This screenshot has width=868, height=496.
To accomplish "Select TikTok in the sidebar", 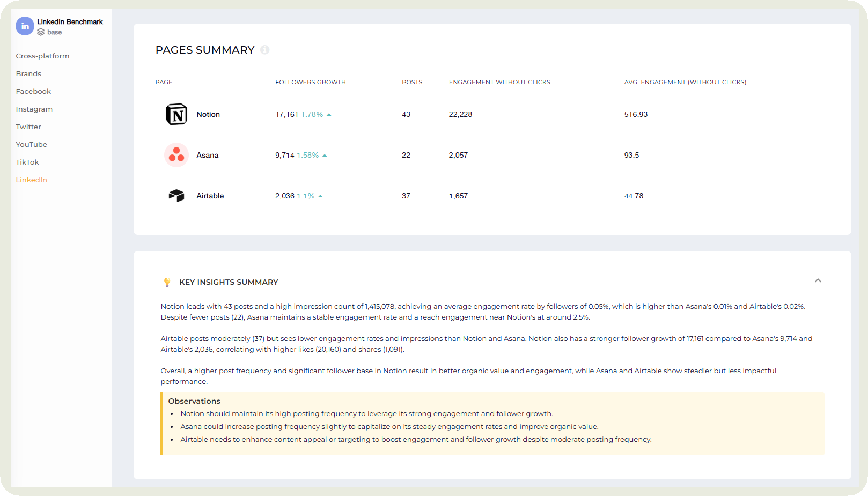I will (27, 161).
